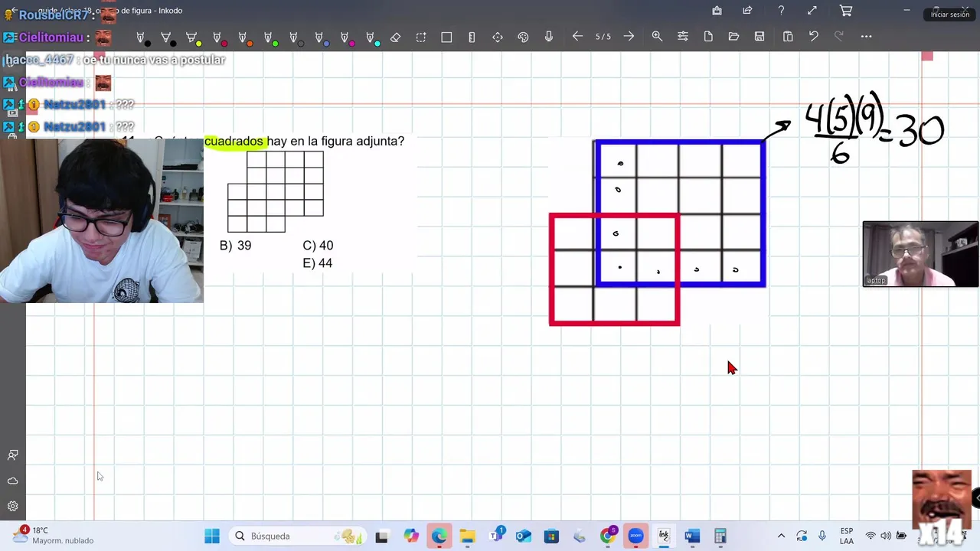Screen dimensions: 980x551
Task: Open Microsoft Store from taskbar
Action: coord(551,536)
